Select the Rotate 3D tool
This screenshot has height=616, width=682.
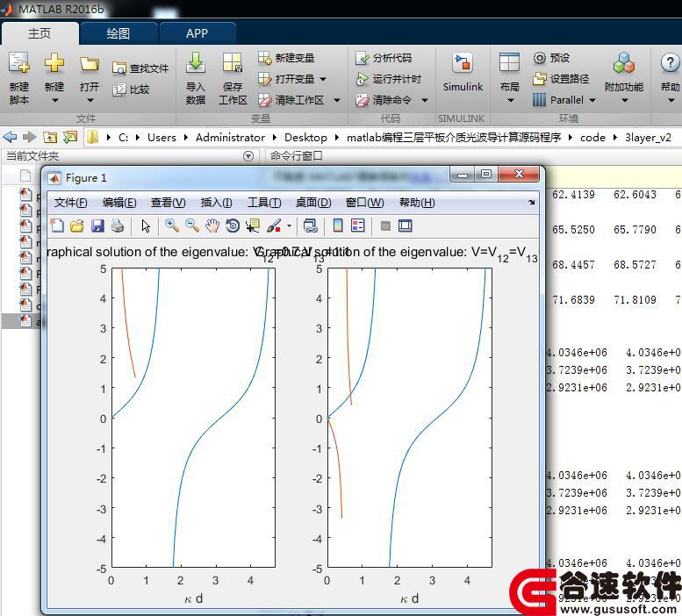point(233,226)
